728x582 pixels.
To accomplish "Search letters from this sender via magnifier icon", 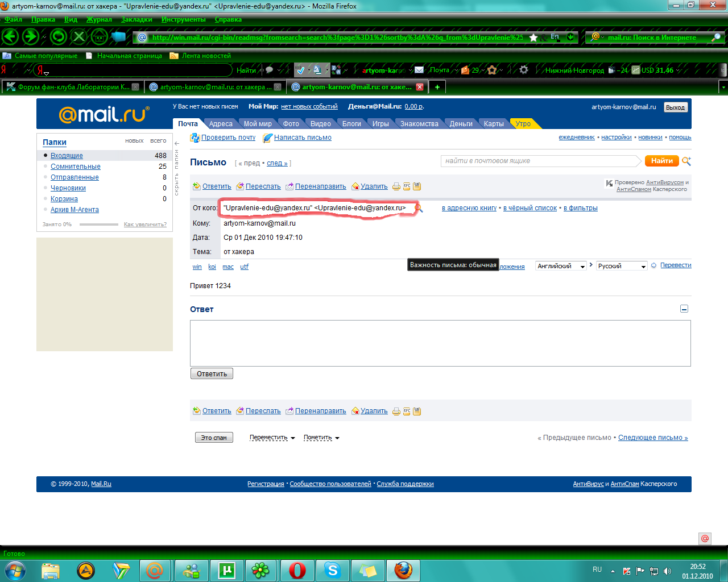I will [419, 209].
